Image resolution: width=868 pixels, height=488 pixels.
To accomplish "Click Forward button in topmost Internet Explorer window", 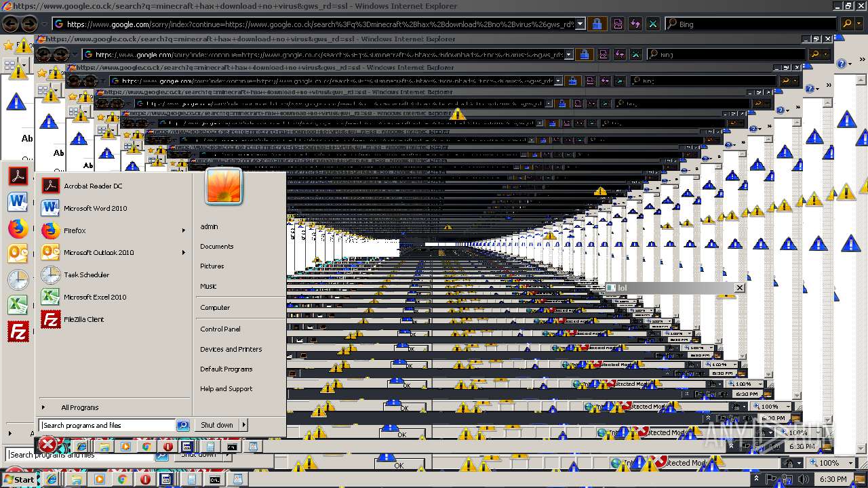I will point(29,24).
